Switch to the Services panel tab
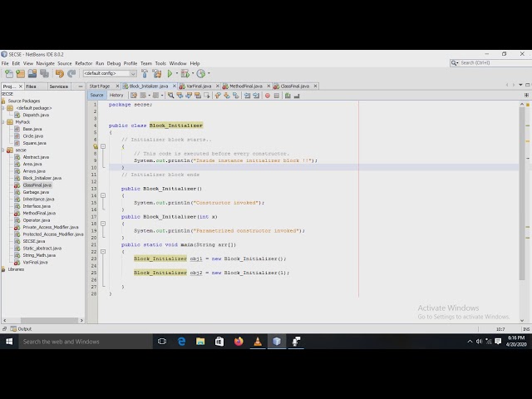 [58, 86]
